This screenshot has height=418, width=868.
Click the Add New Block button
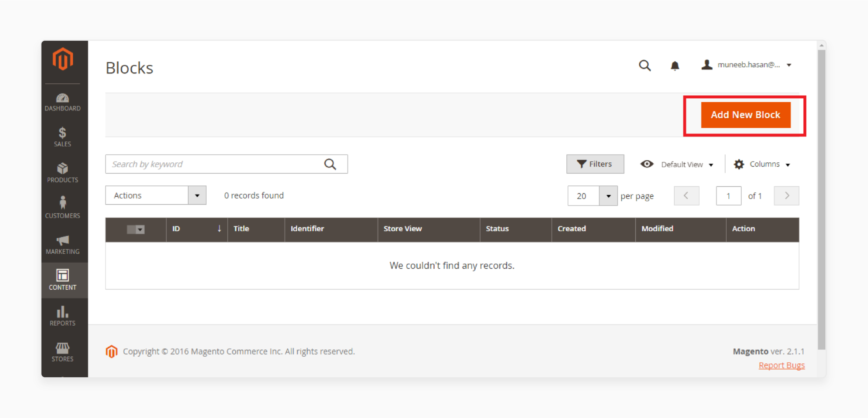click(x=745, y=115)
